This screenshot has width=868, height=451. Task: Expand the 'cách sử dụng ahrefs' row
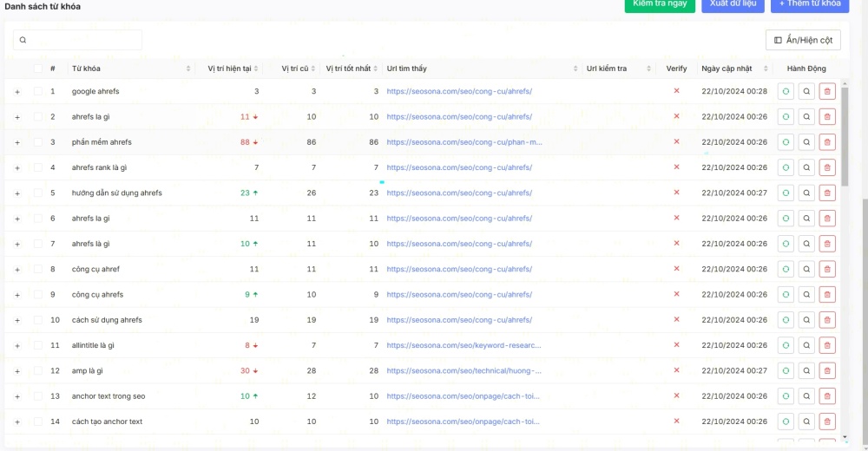pos(17,321)
